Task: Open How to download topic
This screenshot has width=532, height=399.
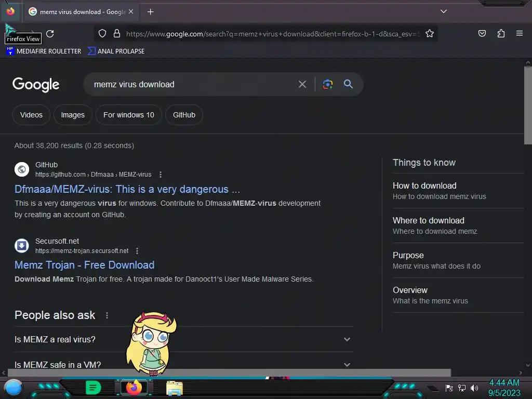Action: coord(458,191)
